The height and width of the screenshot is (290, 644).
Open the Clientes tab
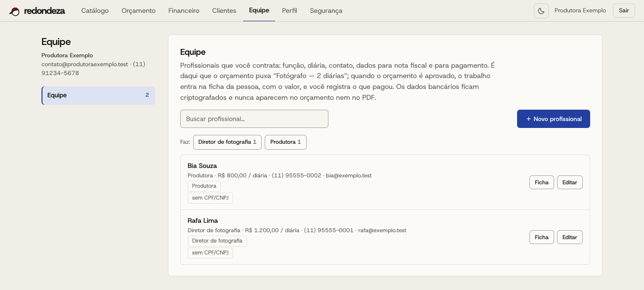224,10
